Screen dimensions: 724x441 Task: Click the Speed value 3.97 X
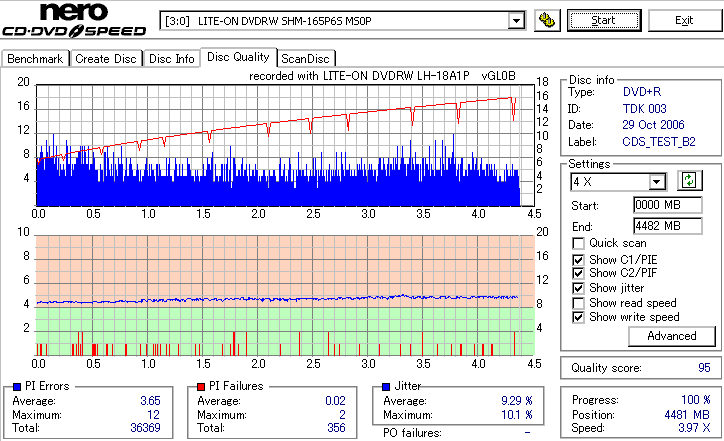694,428
